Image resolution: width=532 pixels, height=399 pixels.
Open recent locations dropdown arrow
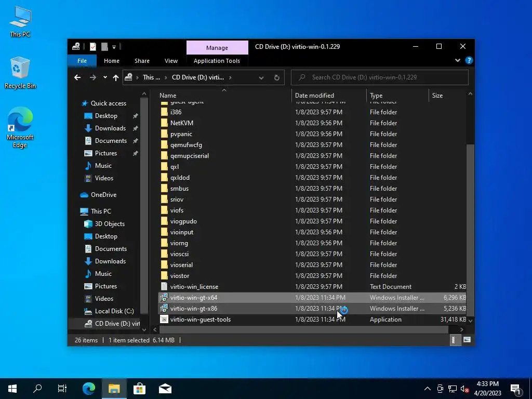pyautogui.click(x=105, y=78)
